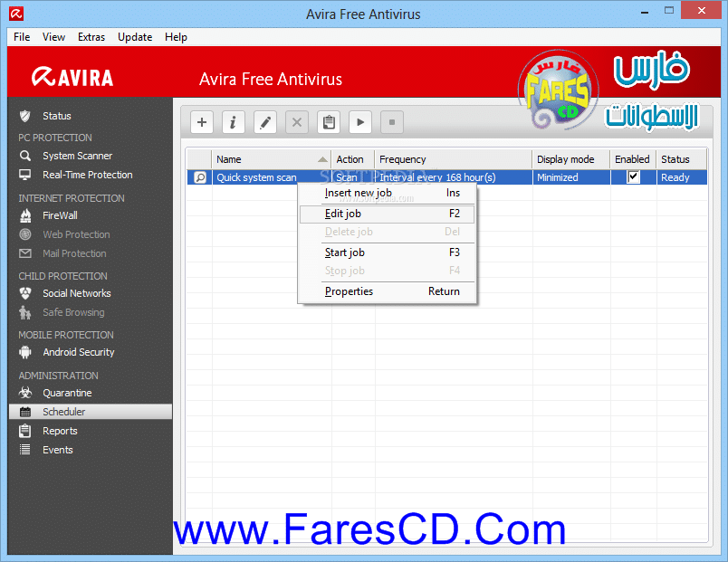Close the Avira Free Antivirus window
Image resolution: width=728 pixels, height=562 pixels.
702,10
